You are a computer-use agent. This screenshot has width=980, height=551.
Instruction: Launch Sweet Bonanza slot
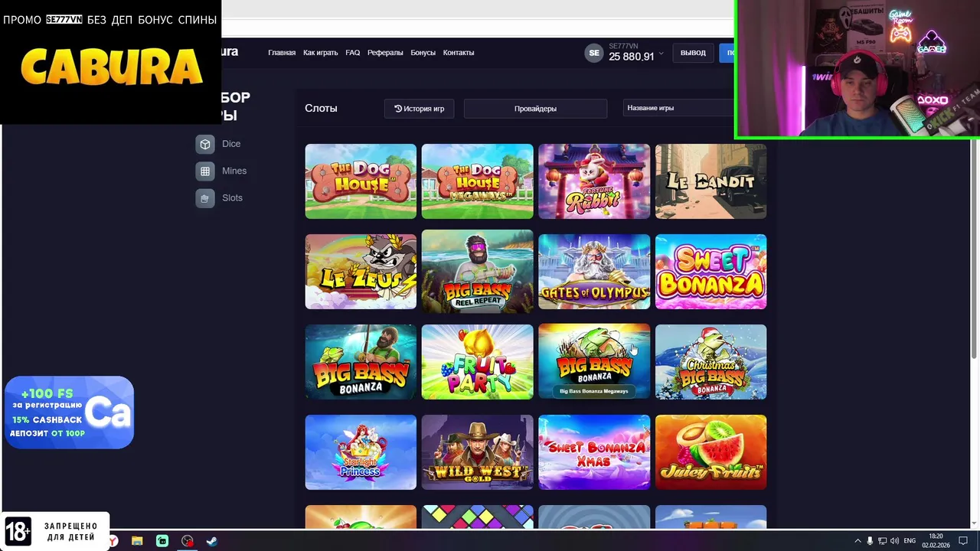tap(710, 272)
